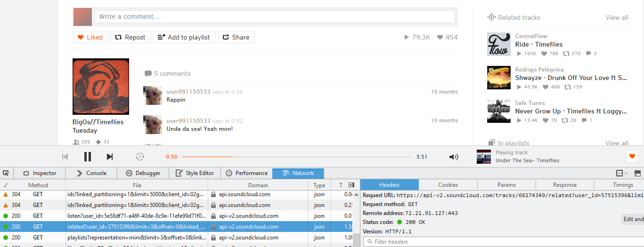Skip to the next track

click(x=110, y=157)
